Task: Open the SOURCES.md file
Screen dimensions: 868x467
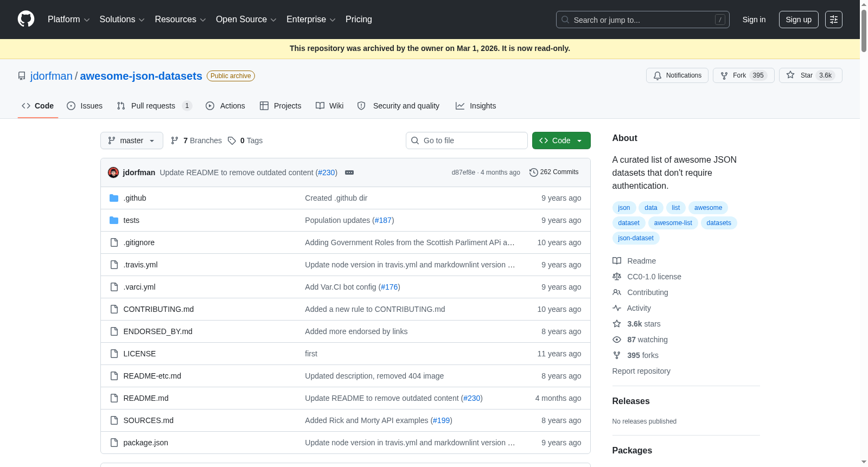Action: pyautogui.click(x=149, y=420)
